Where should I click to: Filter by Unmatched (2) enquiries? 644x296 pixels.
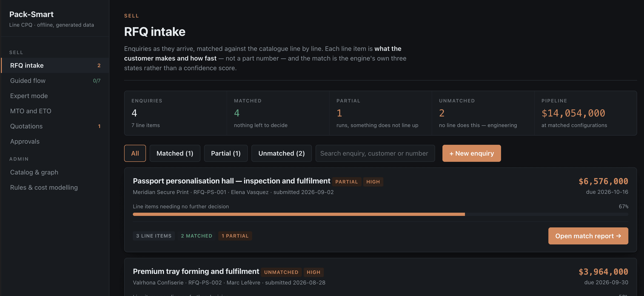point(282,153)
